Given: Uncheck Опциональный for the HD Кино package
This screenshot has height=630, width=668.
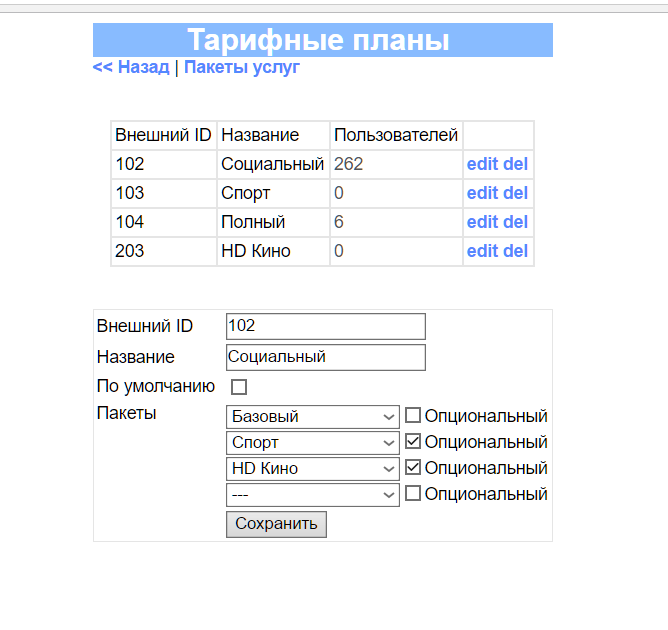Looking at the screenshot, I should pos(413,468).
